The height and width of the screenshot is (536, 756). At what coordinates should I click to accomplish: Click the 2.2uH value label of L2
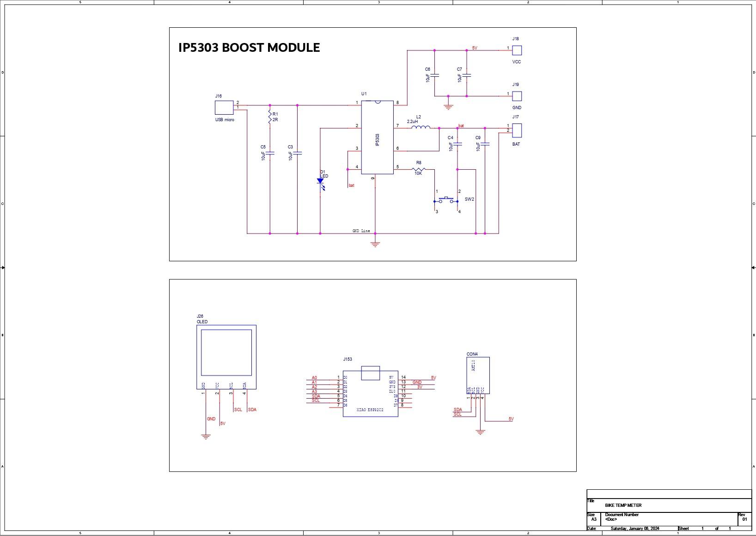tap(412, 122)
